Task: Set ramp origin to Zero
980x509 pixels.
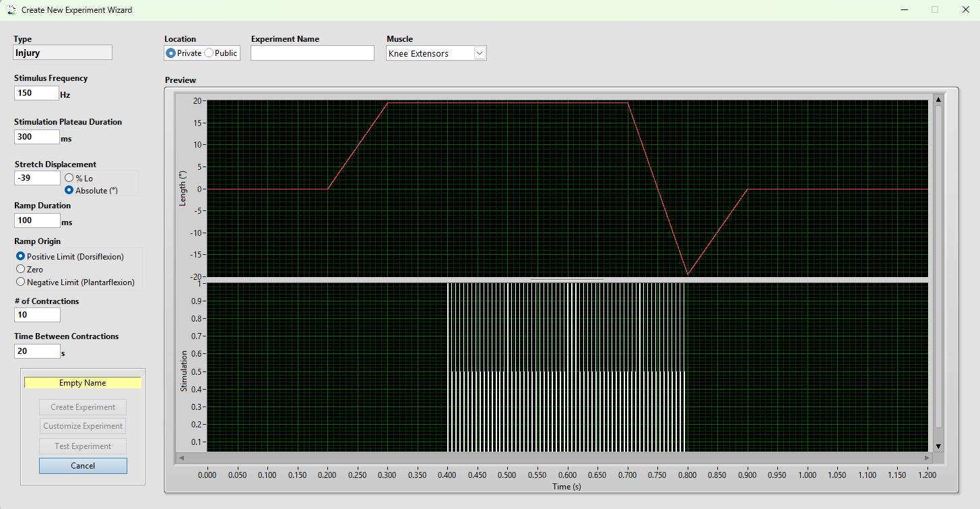Action: coord(20,269)
